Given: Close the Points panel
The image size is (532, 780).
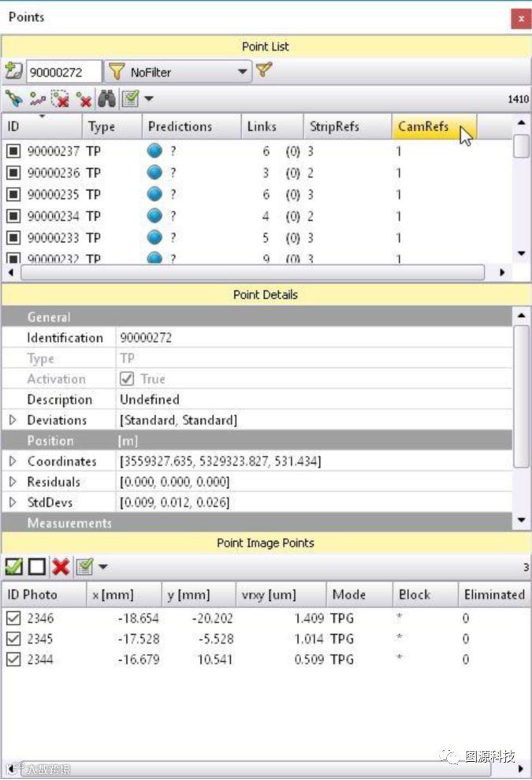Looking at the screenshot, I should coord(521,19).
